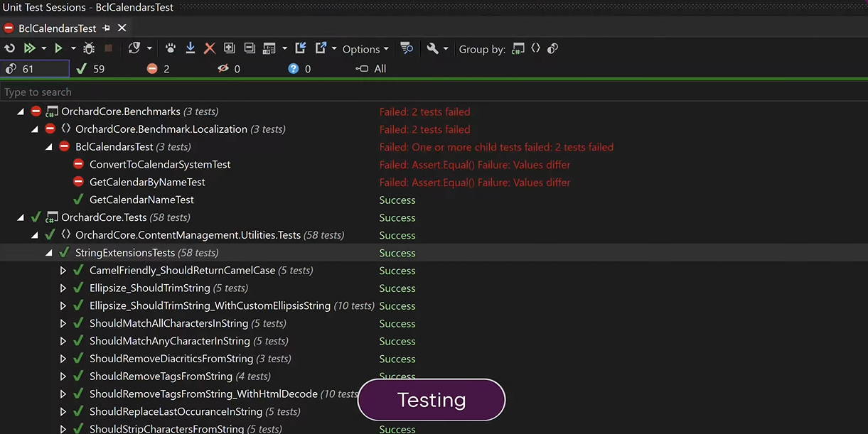The height and width of the screenshot is (434, 868).
Task: Toggle the ignored tests filter showing 0
Action: coord(229,69)
